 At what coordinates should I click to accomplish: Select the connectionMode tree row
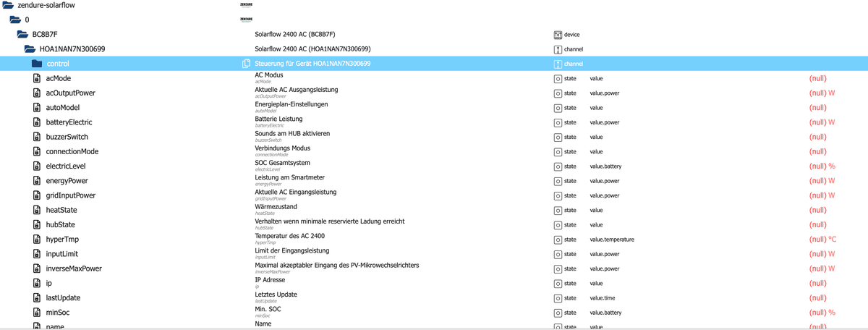point(434,151)
